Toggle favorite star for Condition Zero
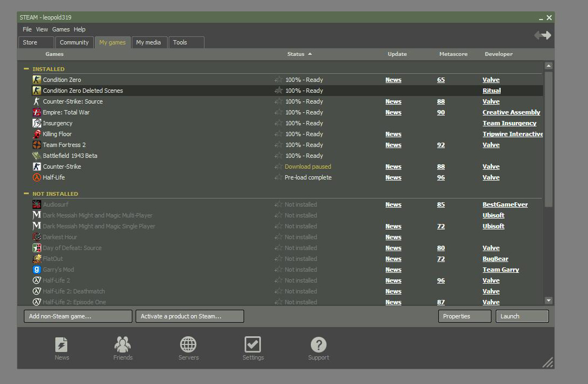The image size is (588, 384). click(278, 80)
